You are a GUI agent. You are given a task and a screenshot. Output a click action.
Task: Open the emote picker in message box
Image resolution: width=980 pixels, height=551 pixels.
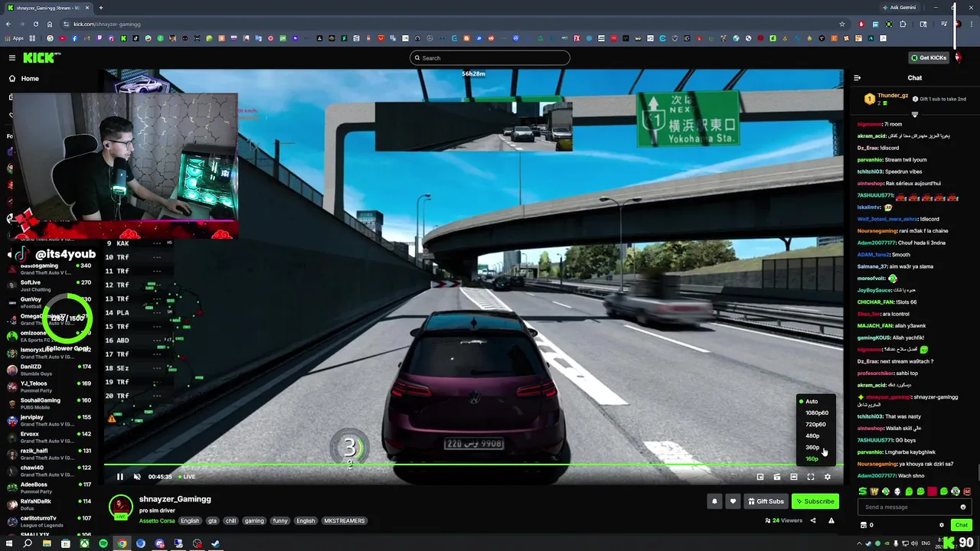tap(963, 507)
